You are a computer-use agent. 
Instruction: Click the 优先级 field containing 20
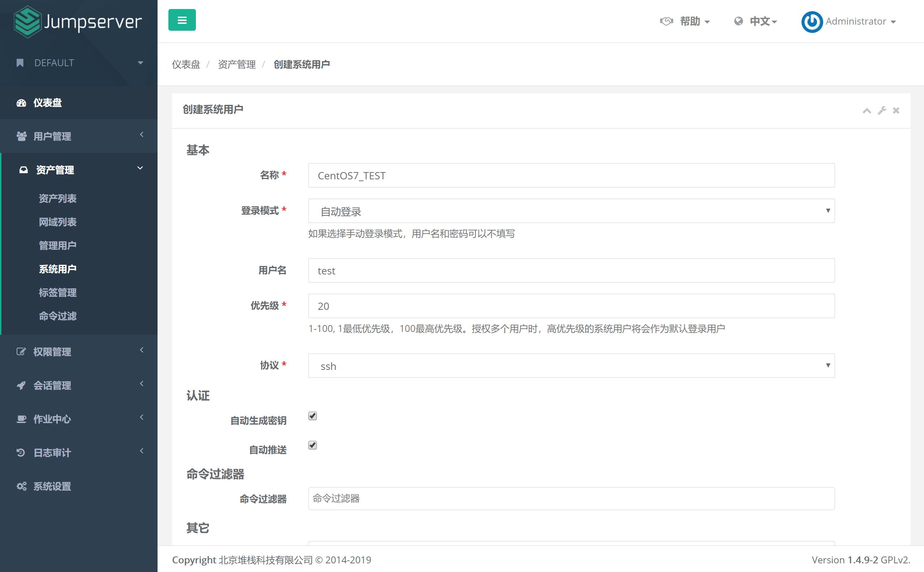pos(571,306)
